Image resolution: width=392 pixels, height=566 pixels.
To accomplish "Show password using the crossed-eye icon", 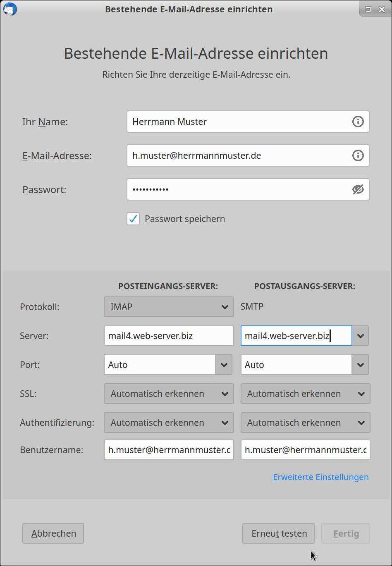I will point(358,189).
